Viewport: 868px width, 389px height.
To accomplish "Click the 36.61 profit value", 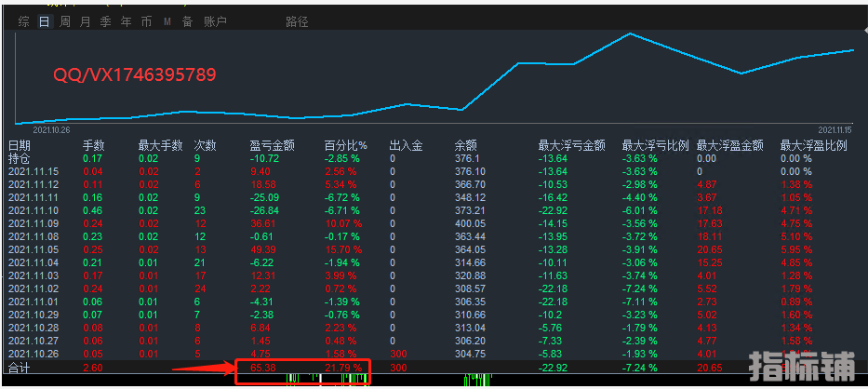I will (263, 223).
